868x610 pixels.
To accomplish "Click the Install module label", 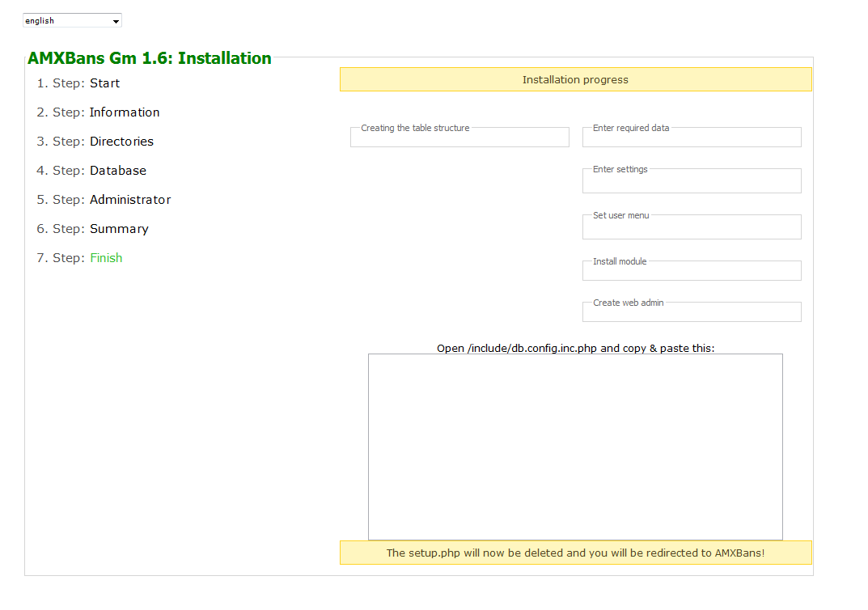I will [620, 261].
